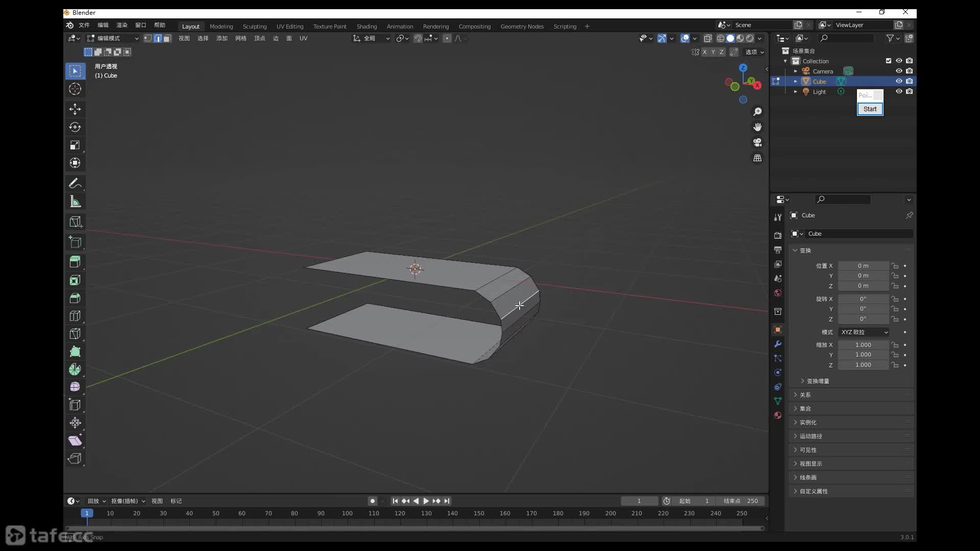Viewport: 980px width, 551px height.
Task: Jump to the timeline end frame
Action: (x=447, y=501)
